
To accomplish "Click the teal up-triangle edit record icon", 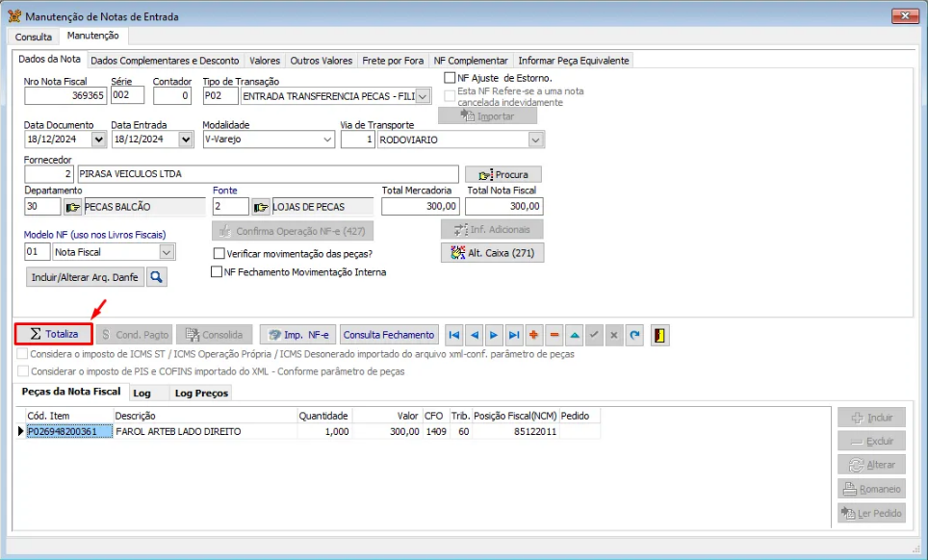I will (x=574, y=335).
